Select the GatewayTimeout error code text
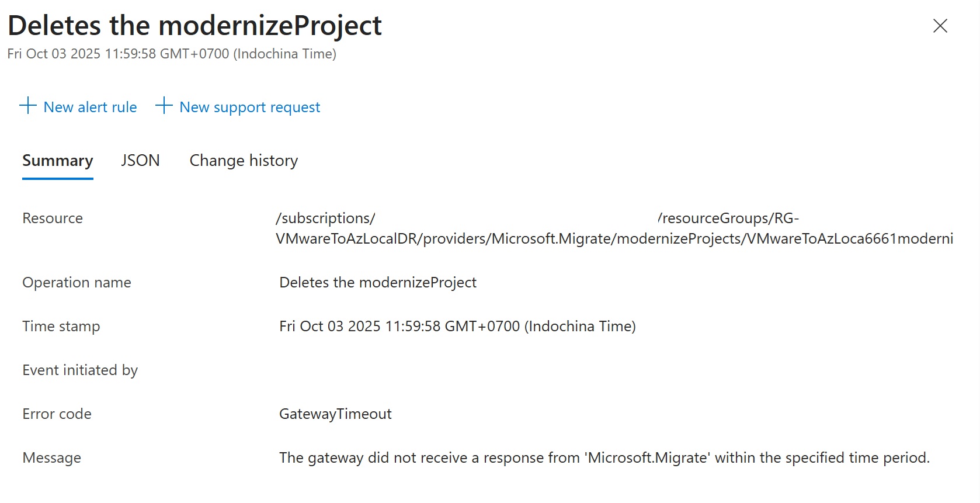This screenshot has width=980, height=503. click(335, 414)
